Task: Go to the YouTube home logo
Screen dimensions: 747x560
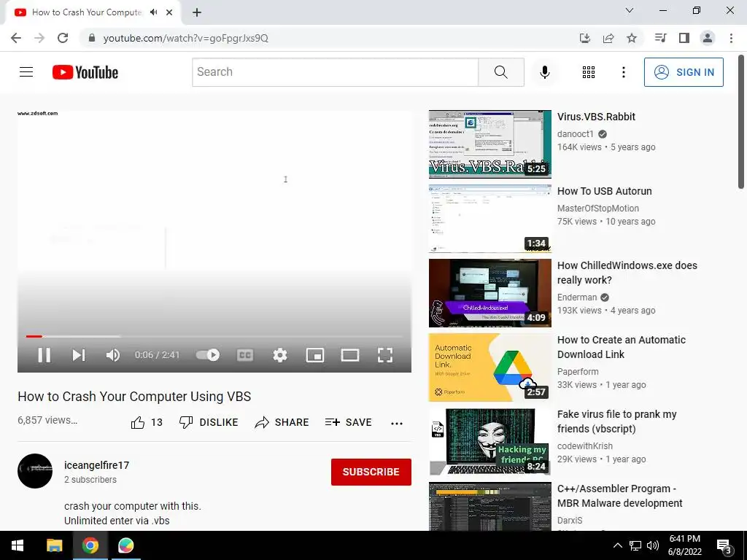Action: (x=85, y=72)
